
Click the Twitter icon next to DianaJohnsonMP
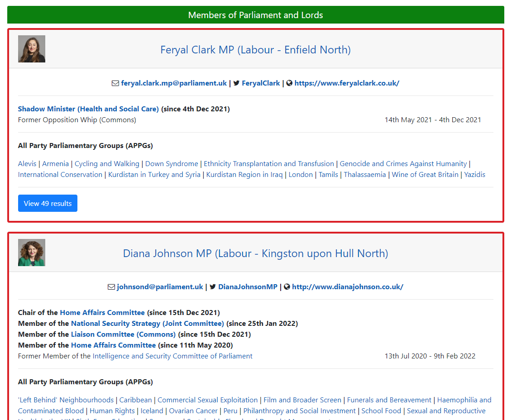point(213,287)
